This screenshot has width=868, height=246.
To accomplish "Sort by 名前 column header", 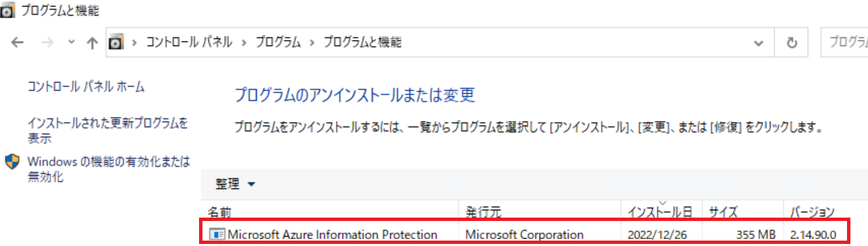I will [219, 212].
